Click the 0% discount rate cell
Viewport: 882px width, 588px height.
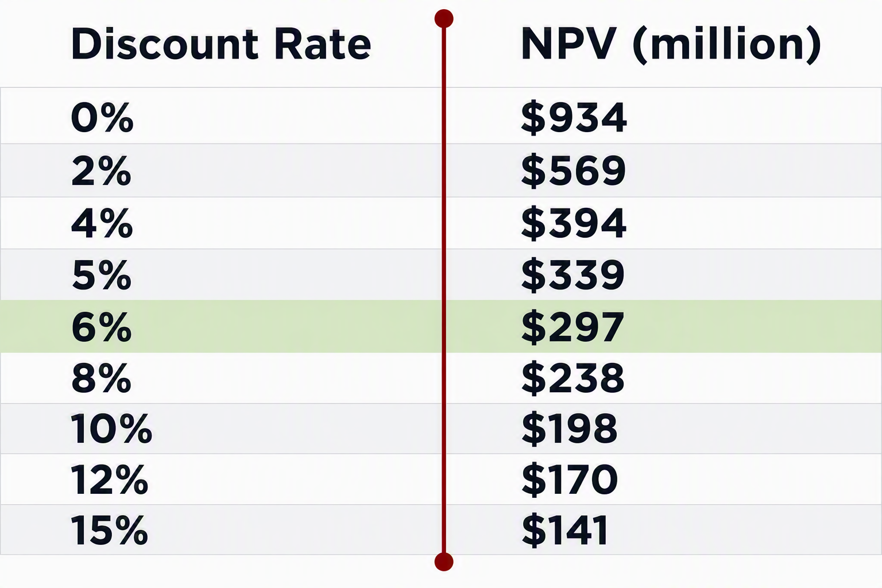tap(102, 118)
